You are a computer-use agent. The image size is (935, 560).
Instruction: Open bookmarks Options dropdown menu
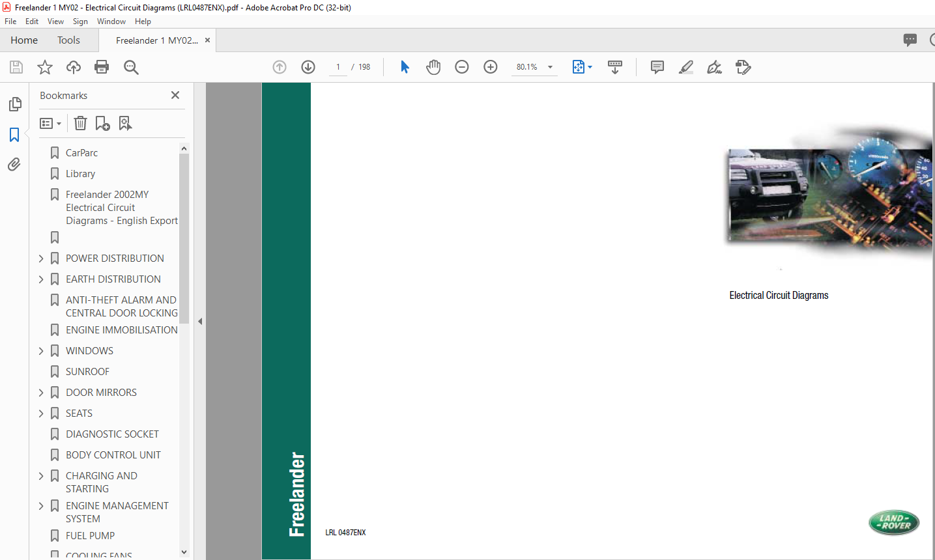coord(50,123)
